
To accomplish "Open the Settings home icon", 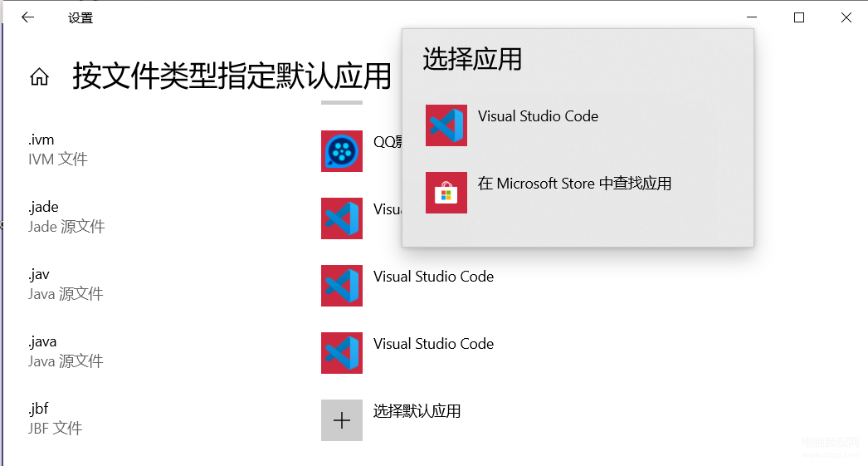I will (x=39, y=76).
